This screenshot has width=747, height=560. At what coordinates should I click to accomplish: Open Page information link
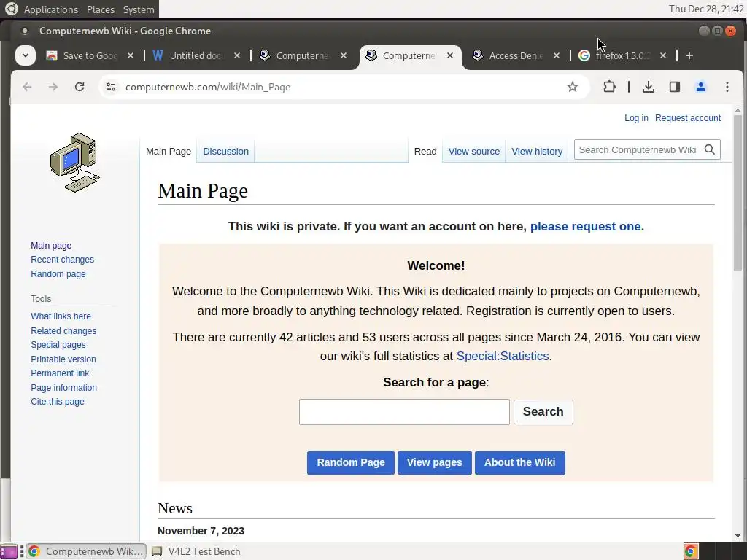coord(64,388)
